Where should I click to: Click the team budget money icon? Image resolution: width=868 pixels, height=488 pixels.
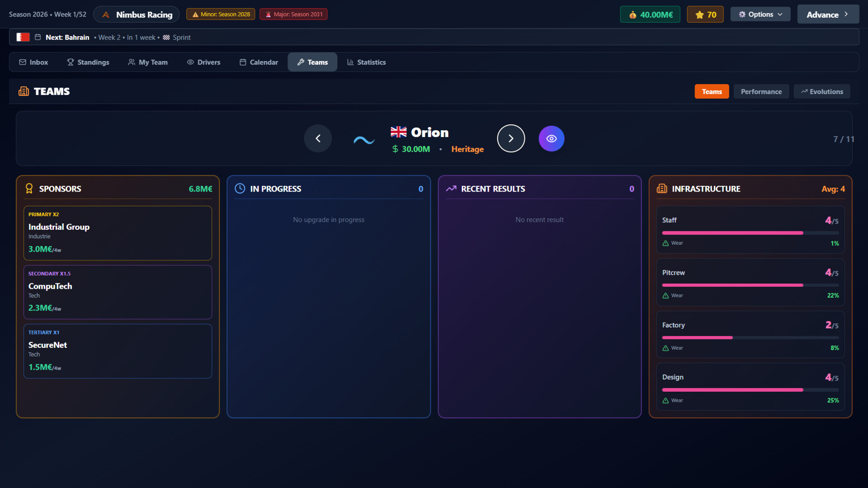click(x=632, y=14)
